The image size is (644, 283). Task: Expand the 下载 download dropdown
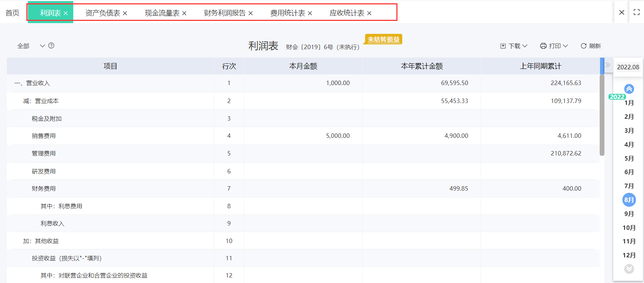coord(514,46)
